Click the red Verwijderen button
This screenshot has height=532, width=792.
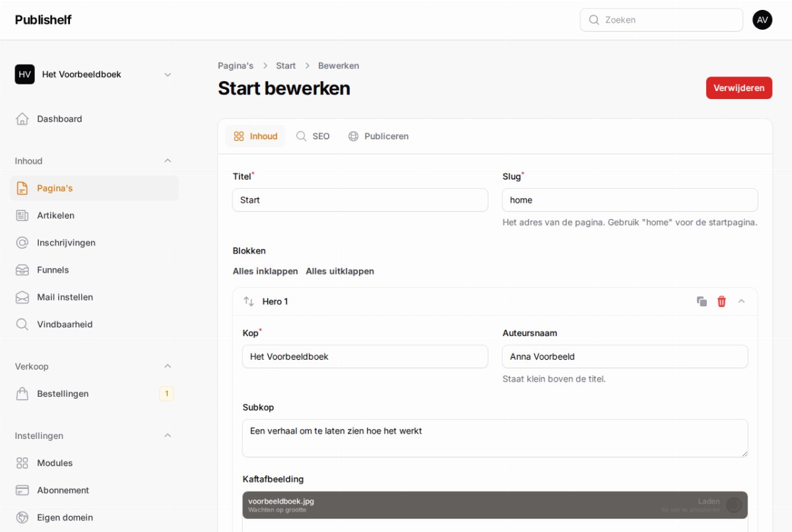coord(739,88)
